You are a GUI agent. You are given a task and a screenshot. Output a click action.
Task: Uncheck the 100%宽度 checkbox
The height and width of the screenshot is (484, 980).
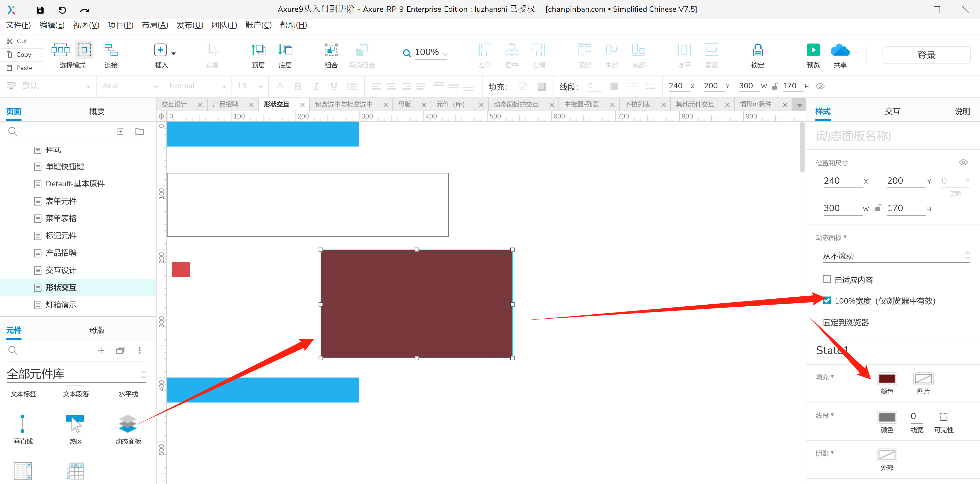pos(827,300)
